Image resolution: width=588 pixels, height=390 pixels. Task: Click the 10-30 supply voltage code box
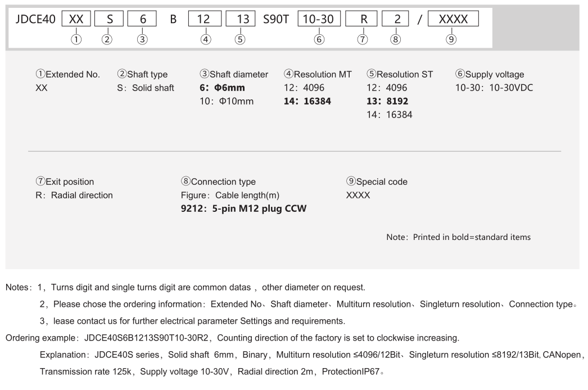pos(318,19)
